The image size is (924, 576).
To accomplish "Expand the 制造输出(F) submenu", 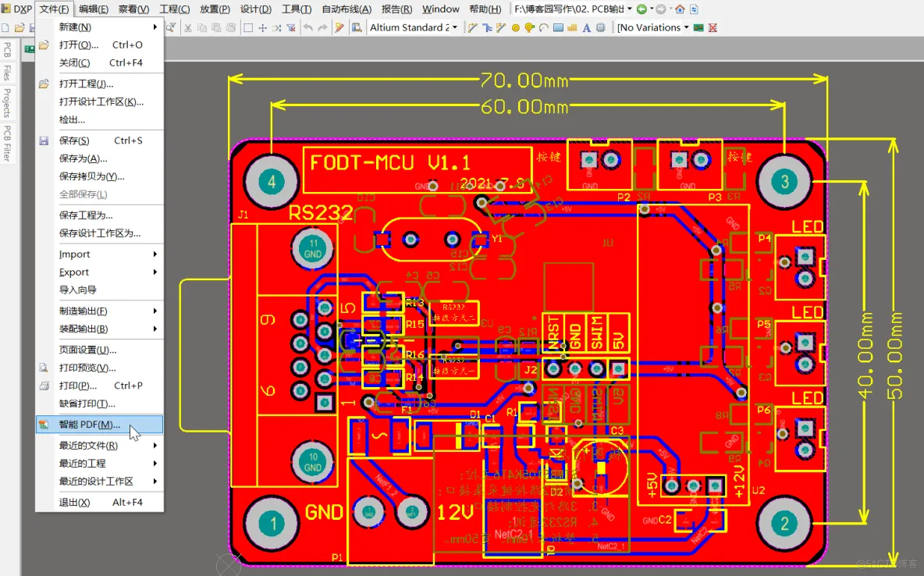I will tap(100, 311).
